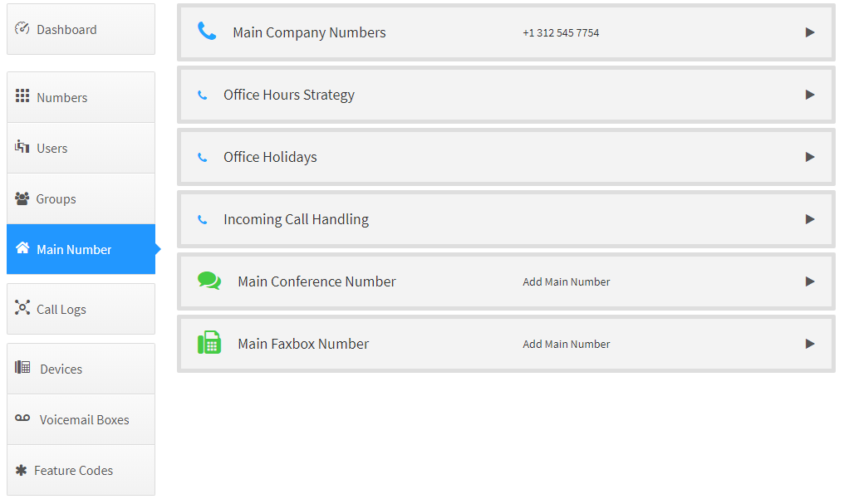Image resolution: width=844 pixels, height=504 pixels.
Task: Click the phone icon beside Office Hours Strategy
Action: point(203,95)
